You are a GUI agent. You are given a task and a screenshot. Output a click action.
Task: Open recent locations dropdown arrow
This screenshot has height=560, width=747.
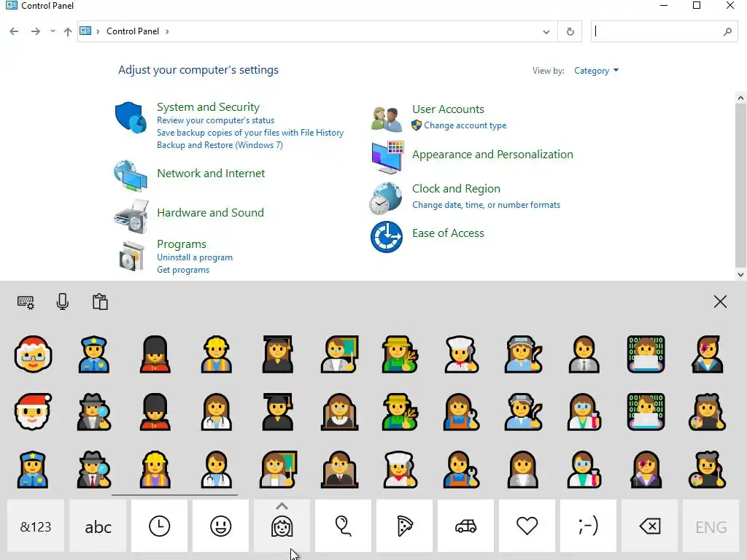pos(53,31)
